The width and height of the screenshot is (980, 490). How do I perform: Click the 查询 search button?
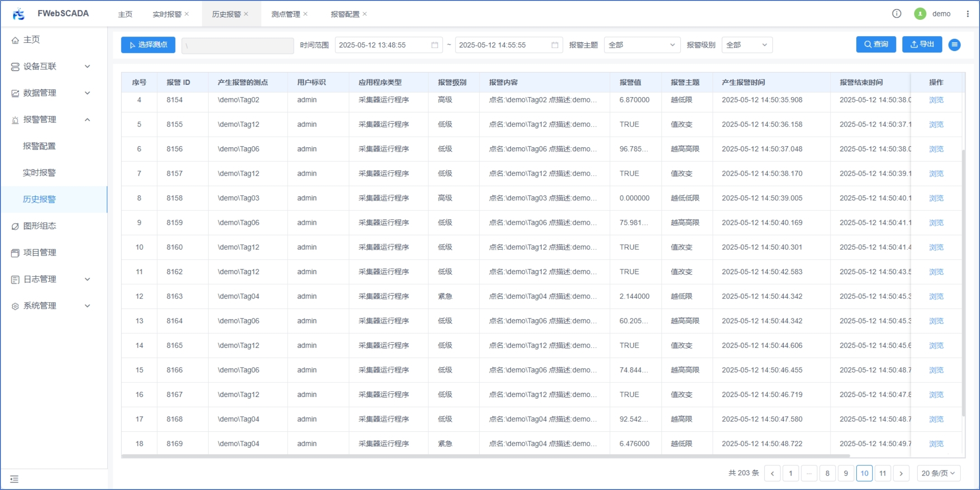pyautogui.click(x=876, y=44)
